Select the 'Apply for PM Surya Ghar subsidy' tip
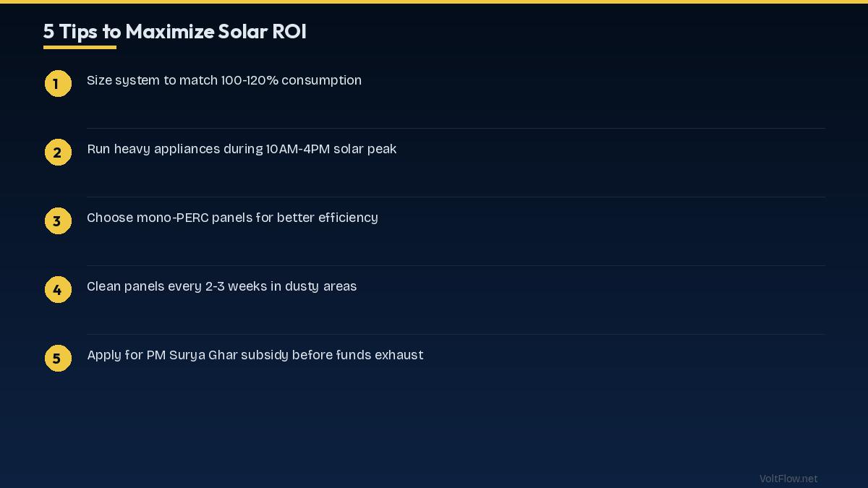 click(x=255, y=355)
